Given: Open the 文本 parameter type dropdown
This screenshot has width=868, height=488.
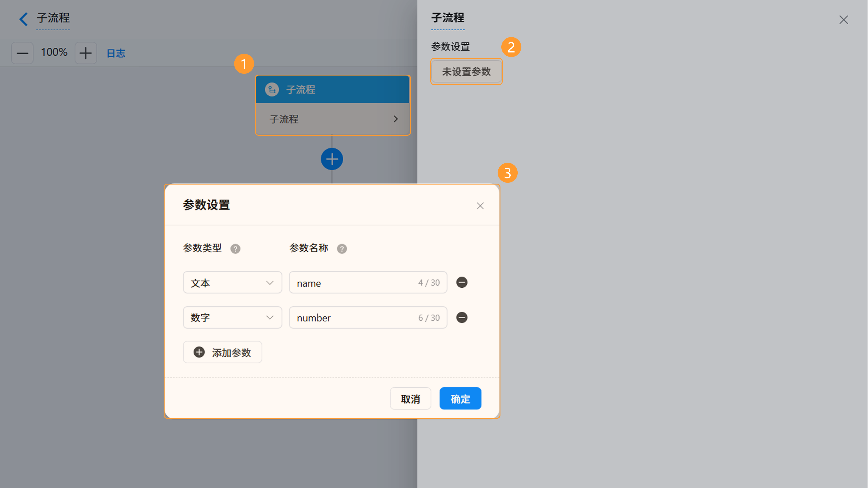Looking at the screenshot, I should pos(232,282).
